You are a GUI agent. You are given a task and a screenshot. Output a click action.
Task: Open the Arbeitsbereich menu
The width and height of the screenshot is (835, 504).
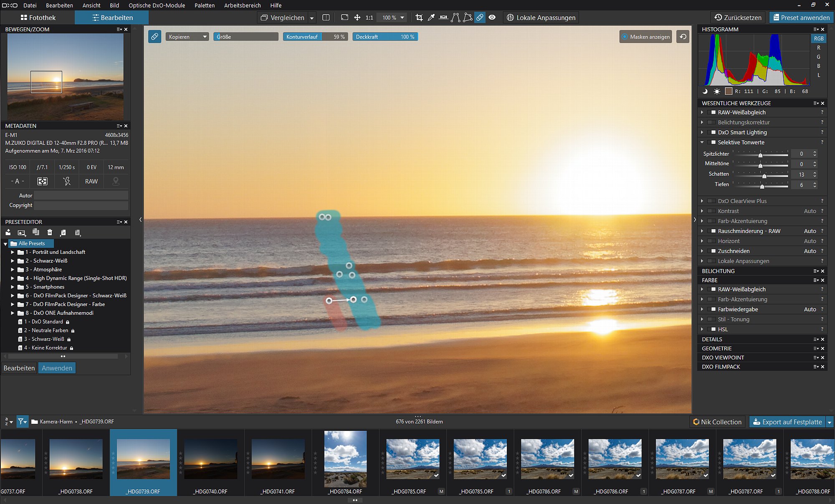pyautogui.click(x=242, y=5)
